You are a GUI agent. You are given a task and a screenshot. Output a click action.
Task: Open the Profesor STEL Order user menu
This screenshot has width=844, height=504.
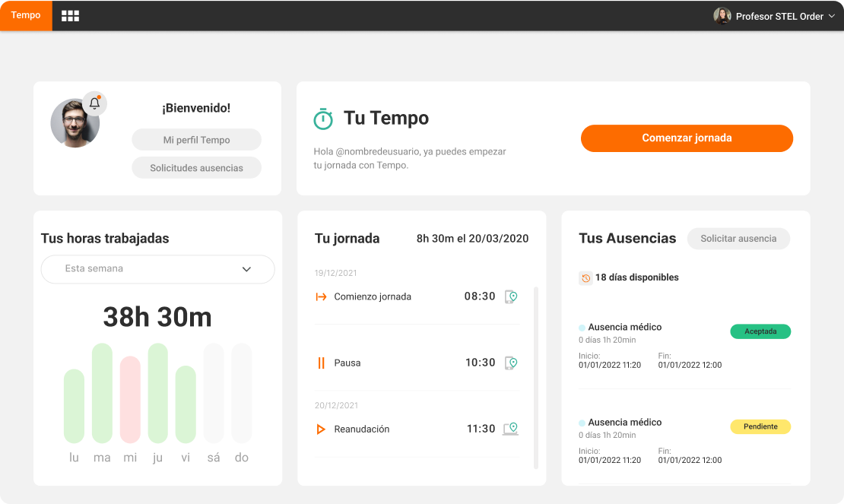pos(774,16)
